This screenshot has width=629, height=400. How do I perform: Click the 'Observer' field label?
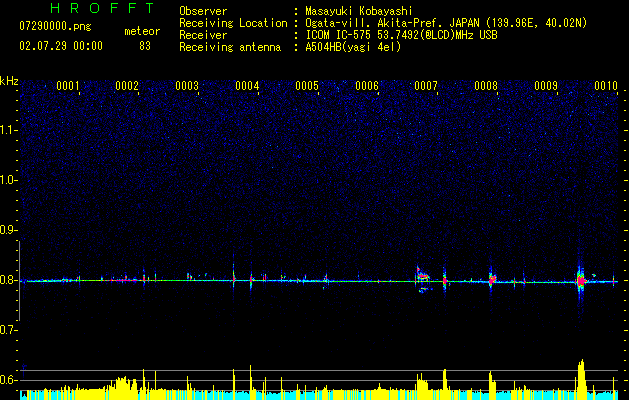(x=203, y=11)
